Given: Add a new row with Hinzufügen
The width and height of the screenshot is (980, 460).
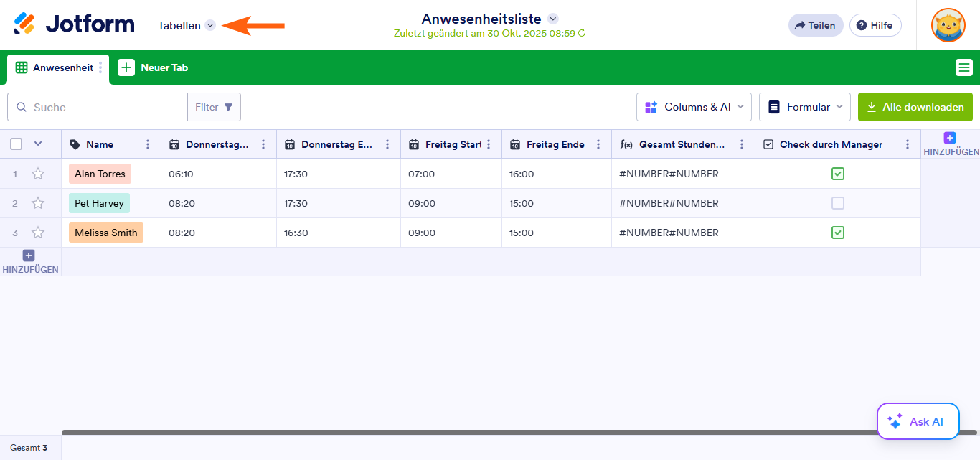Looking at the screenshot, I should coord(29,262).
